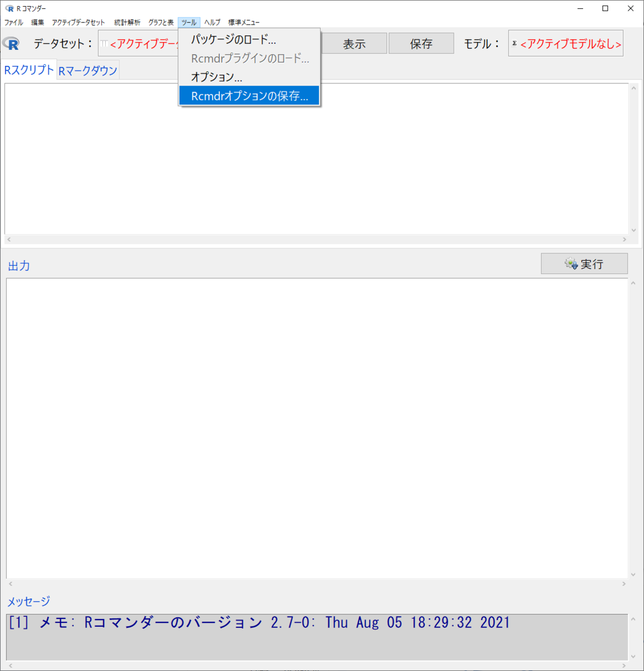Click the down arrow on the script scrollbar
The height and width of the screenshot is (671, 644).
[633, 230]
